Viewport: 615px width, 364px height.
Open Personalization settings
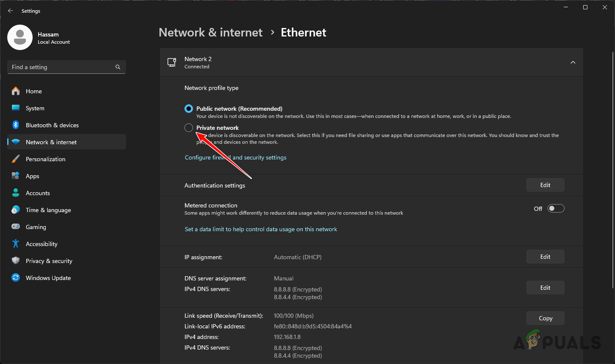[x=45, y=159]
